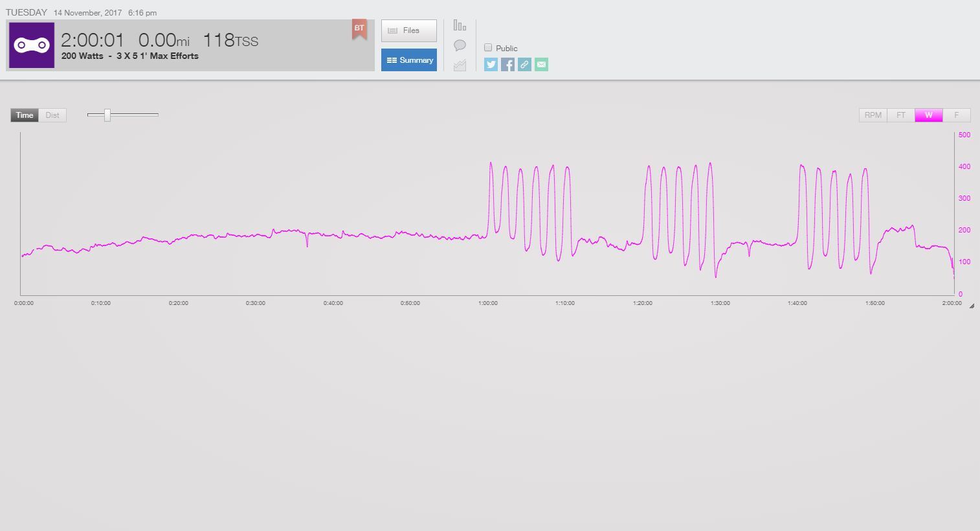980x531 pixels.
Task: Click the line graph icon below comments
Action: point(460,65)
